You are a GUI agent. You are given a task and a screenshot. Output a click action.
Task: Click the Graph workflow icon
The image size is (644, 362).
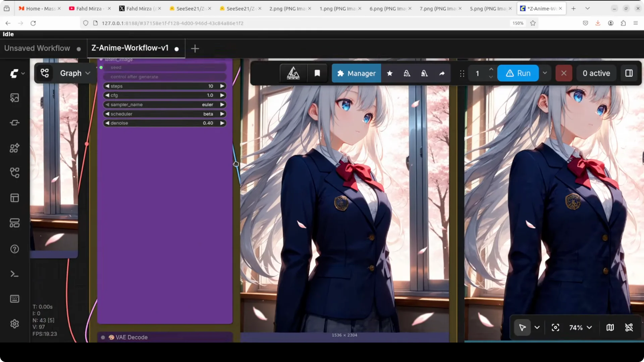(45, 73)
